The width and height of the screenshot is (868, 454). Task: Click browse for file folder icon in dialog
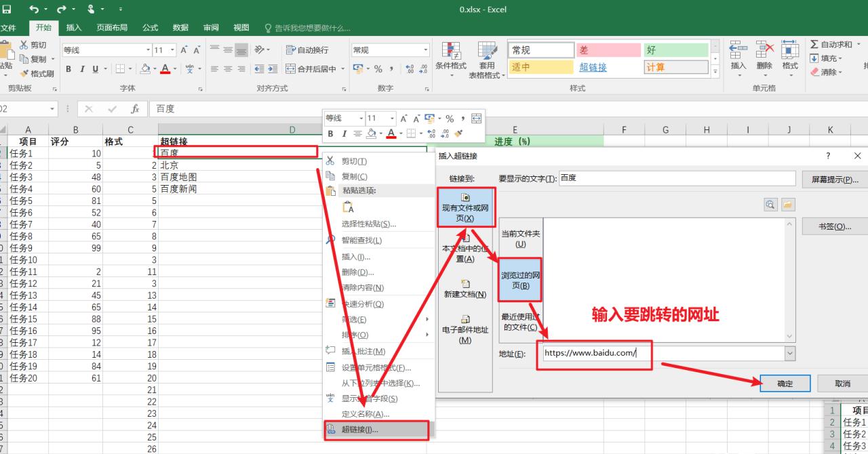pos(787,205)
